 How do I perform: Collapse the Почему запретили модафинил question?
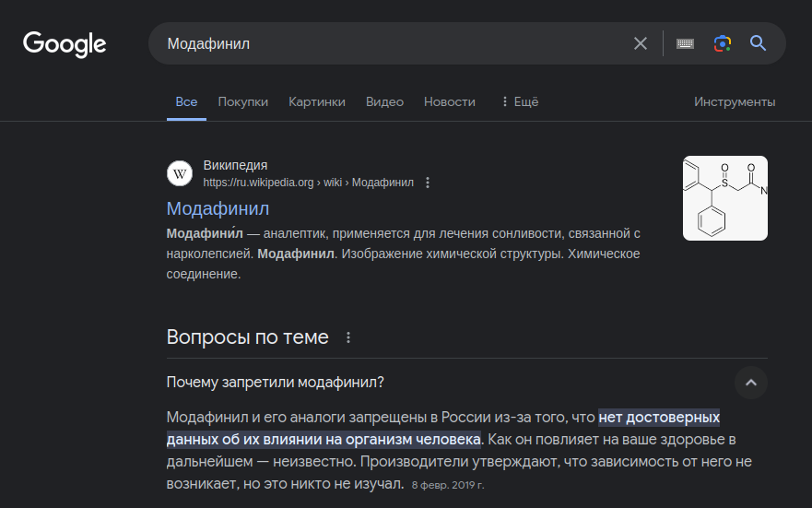751,383
